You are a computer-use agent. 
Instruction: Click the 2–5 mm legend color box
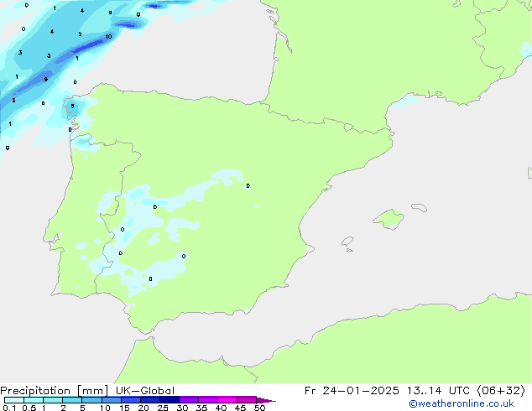pos(72,400)
